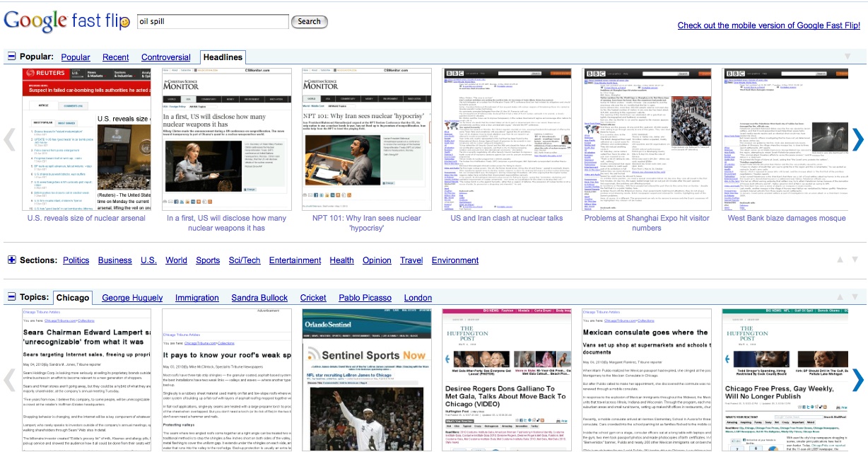Open the Chicago Free Press Huffington Post thumbnail

(786, 380)
